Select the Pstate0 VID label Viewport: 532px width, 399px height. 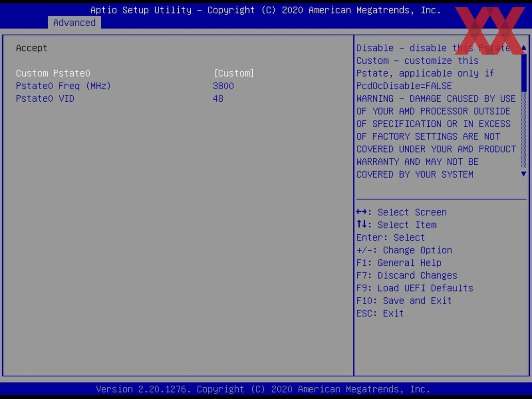pyautogui.click(x=45, y=99)
